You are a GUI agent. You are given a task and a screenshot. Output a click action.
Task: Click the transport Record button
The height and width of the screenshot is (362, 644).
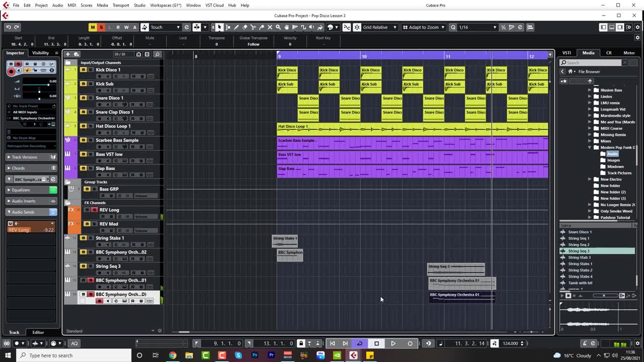point(410,343)
